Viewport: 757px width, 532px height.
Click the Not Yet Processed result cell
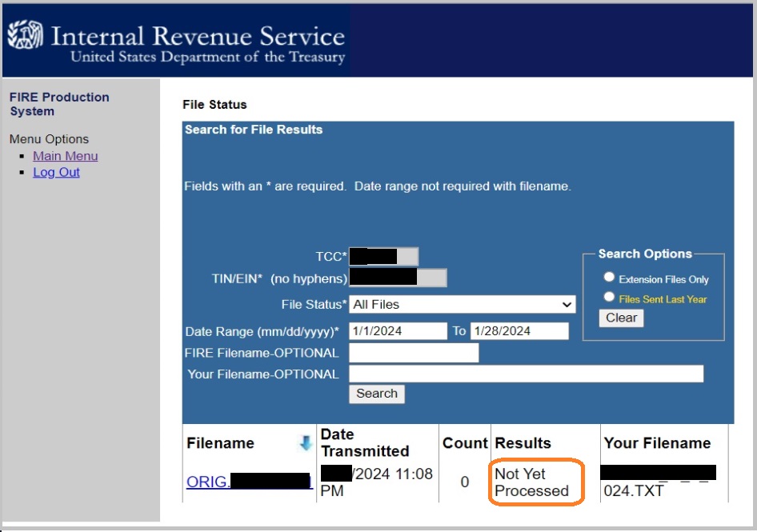click(531, 482)
